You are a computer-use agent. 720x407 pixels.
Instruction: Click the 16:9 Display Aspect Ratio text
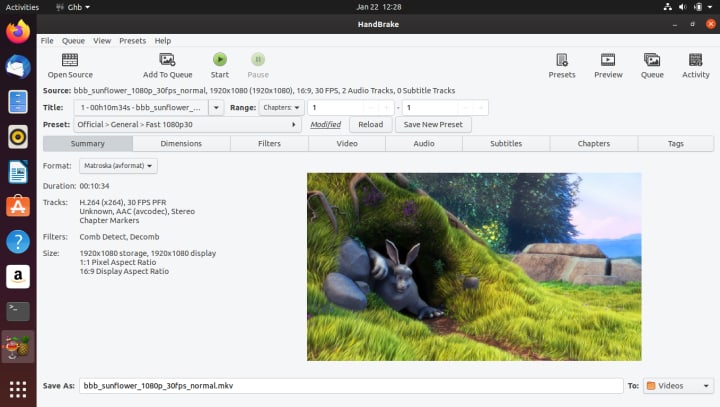124,271
